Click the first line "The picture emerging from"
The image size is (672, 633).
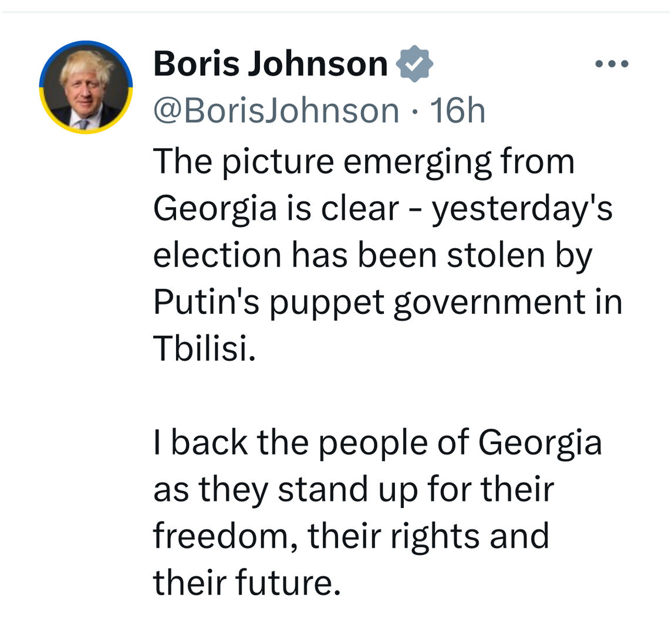363,161
